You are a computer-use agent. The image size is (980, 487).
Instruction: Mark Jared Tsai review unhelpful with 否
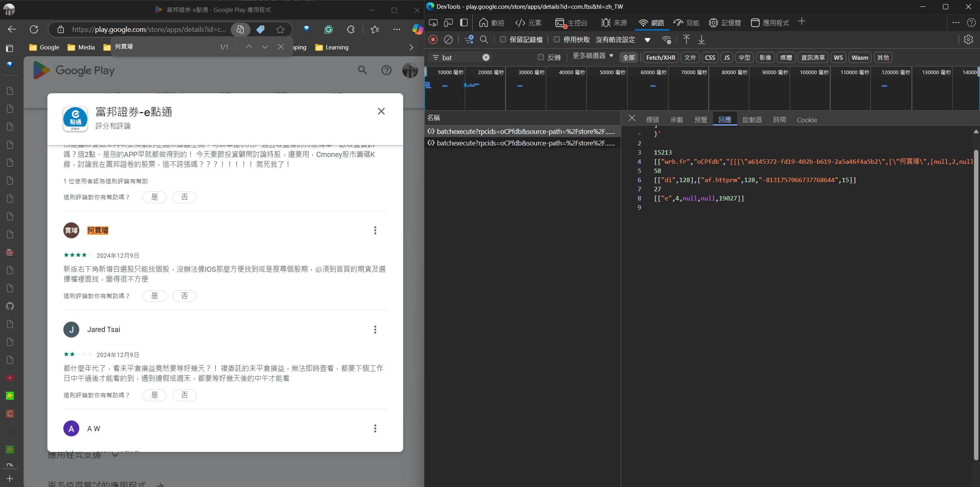pyautogui.click(x=184, y=395)
